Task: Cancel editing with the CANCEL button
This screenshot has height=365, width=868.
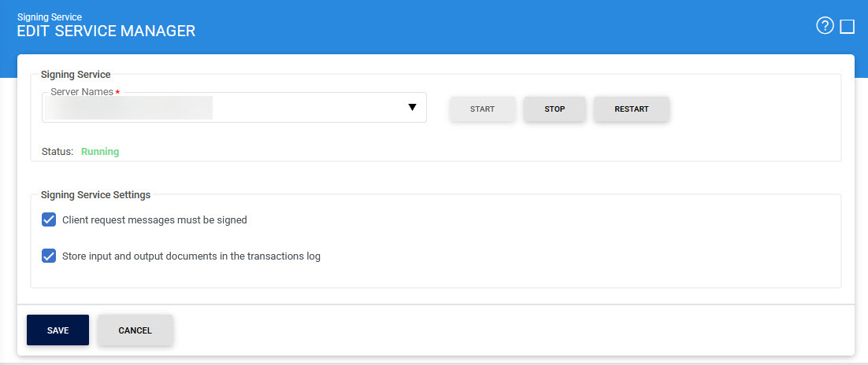Action: [x=135, y=330]
